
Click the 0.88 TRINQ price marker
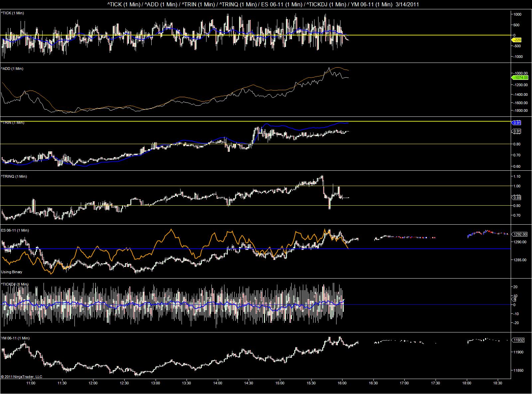coord(516,198)
